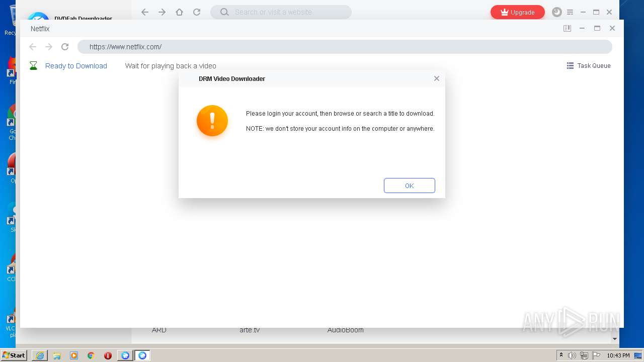The image size is (644, 362).
Task: Open the Task Queue
Action: 589,65
